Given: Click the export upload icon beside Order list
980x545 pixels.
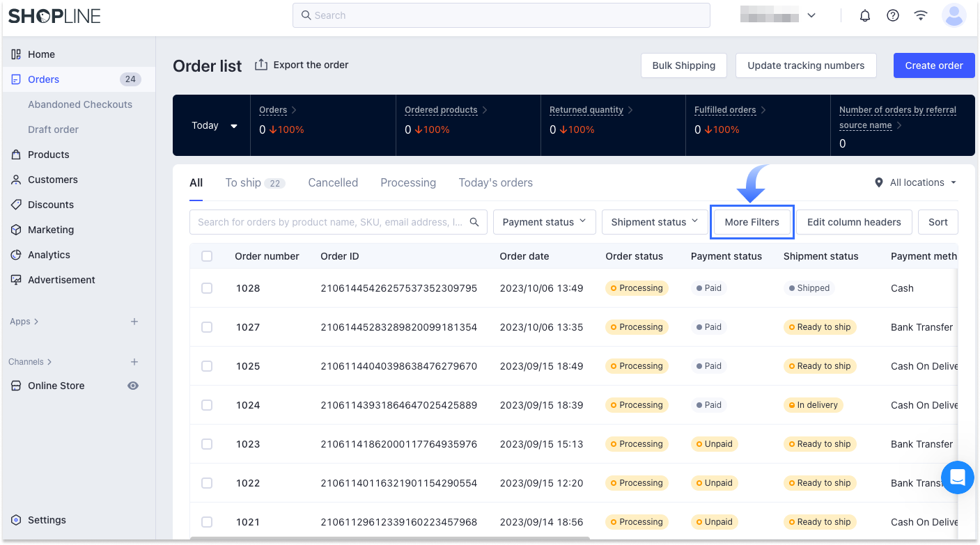Looking at the screenshot, I should click(261, 65).
